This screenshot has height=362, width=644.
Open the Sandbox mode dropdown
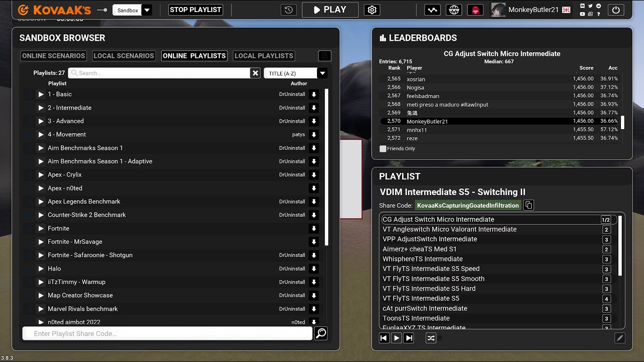coord(147,10)
